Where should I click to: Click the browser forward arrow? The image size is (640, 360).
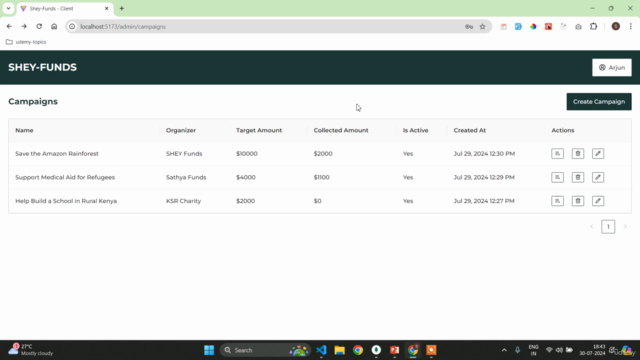pos(24,27)
